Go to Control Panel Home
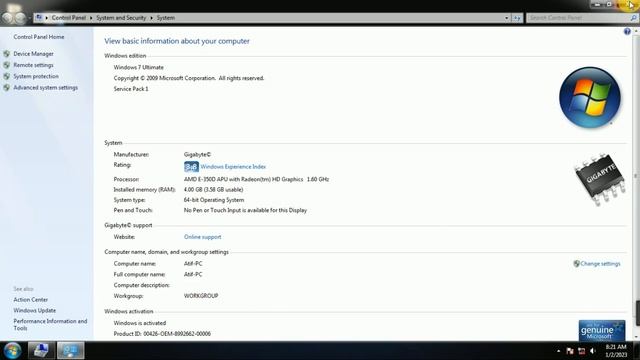Viewport: 640px width, 360px height. (x=39, y=37)
